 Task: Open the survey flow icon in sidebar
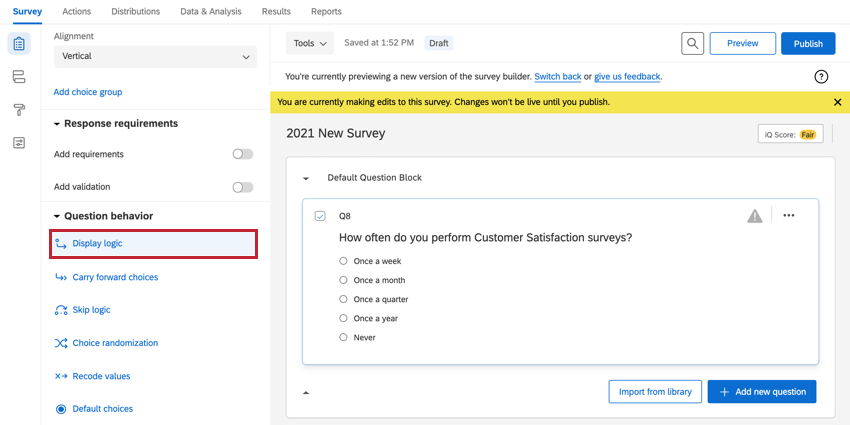(19, 77)
